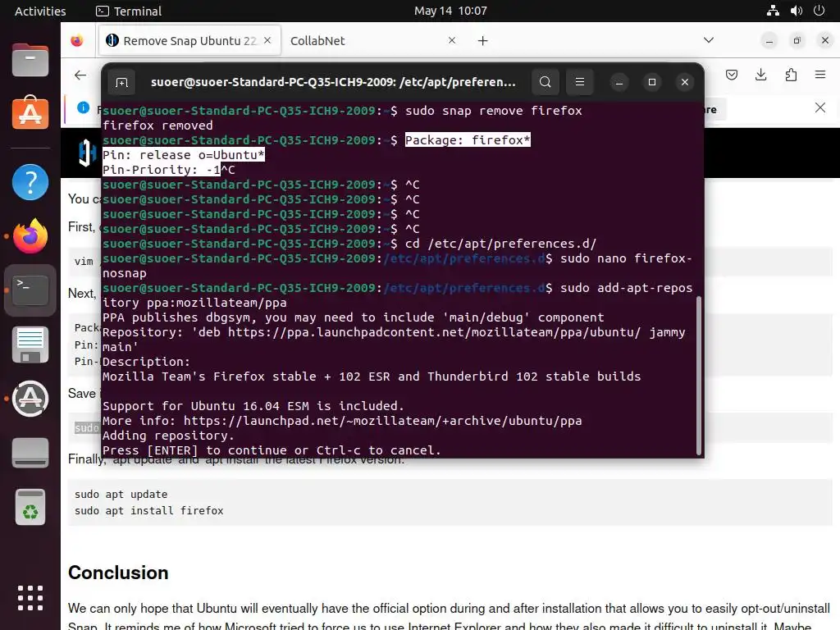This screenshot has width=840, height=630.
Task: Open the drive icon in the dock
Action: click(x=30, y=453)
